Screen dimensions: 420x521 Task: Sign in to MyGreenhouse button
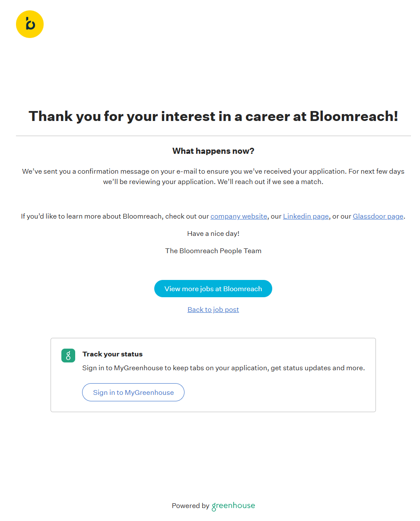(x=133, y=392)
